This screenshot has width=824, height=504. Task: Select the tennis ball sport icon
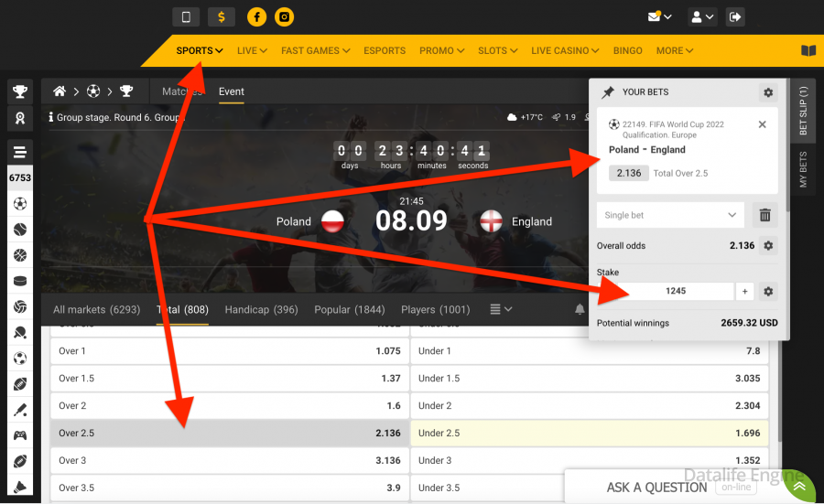[x=20, y=230]
